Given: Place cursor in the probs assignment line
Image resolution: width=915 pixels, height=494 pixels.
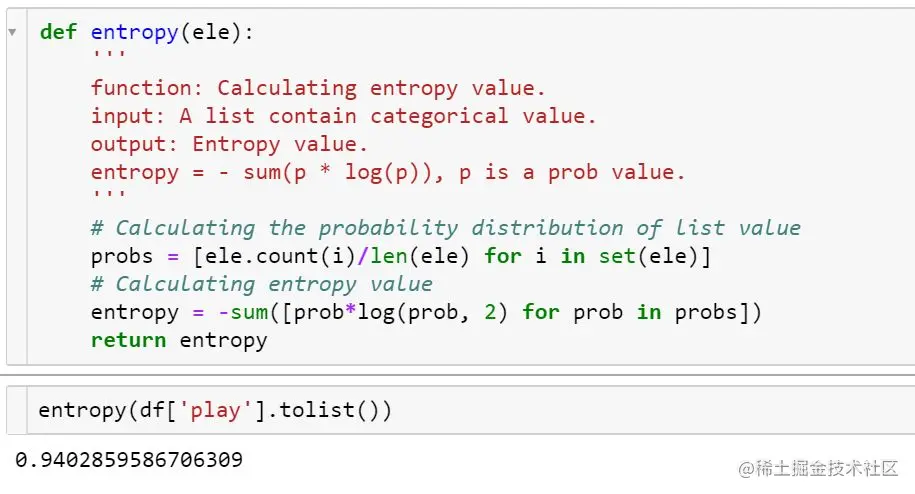Looking at the screenshot, I should click(x=401, y=256).
